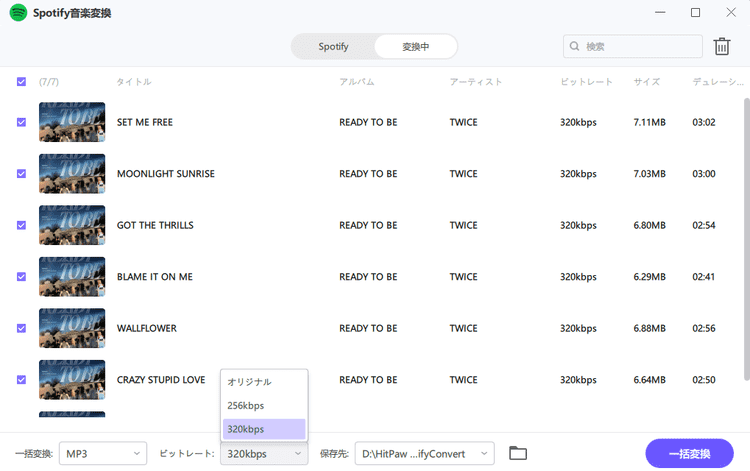The width and height of the screenshot is (750, 471).
Task: Click the サイズ column header
Action: click(x=647, y=82)
